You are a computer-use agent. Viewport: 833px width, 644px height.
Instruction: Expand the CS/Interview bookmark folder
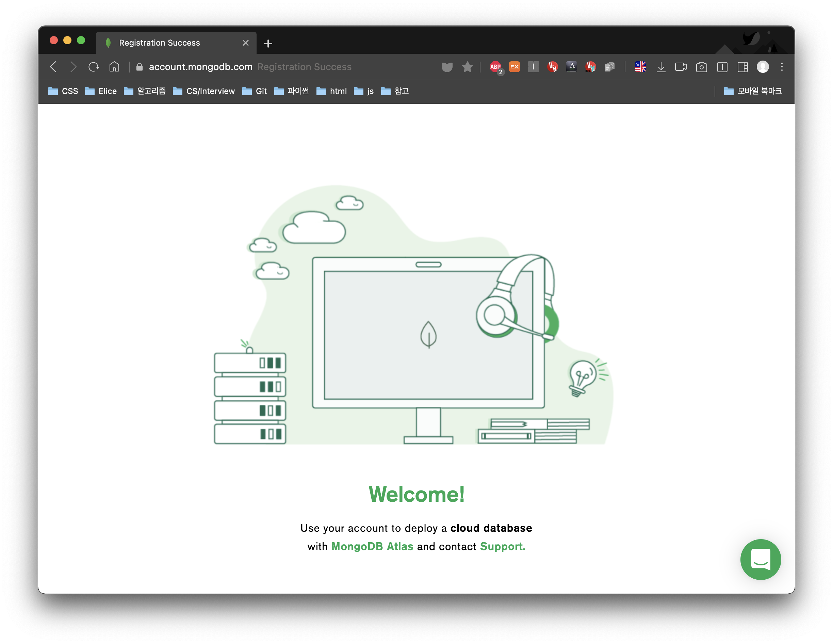click(x=204, y=91)
